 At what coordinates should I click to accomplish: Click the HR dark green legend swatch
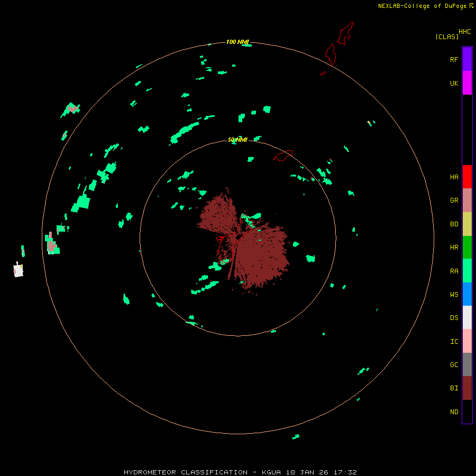coord(467,248)
